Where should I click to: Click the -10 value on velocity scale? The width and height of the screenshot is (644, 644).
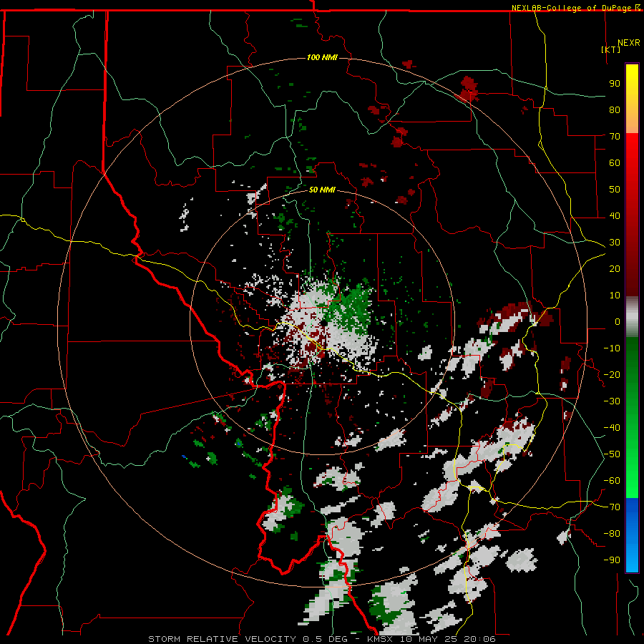[612, 348]
